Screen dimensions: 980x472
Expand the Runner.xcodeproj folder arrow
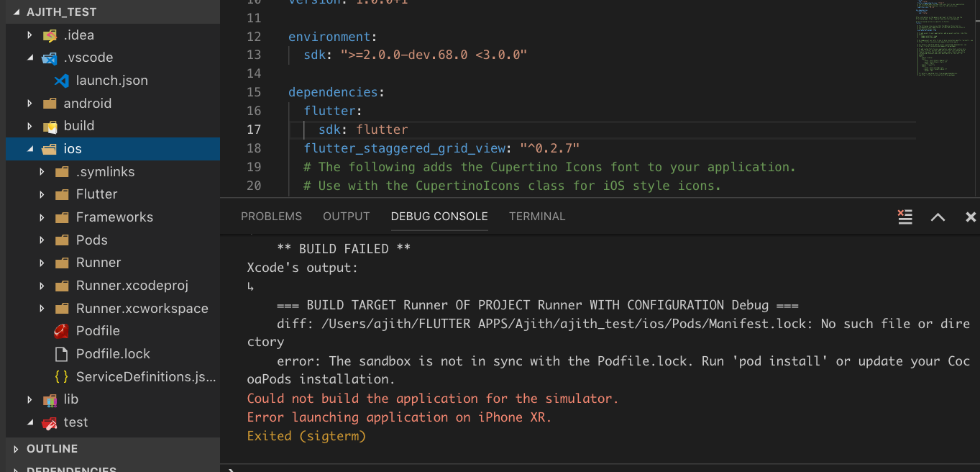[x=42, y=286]
